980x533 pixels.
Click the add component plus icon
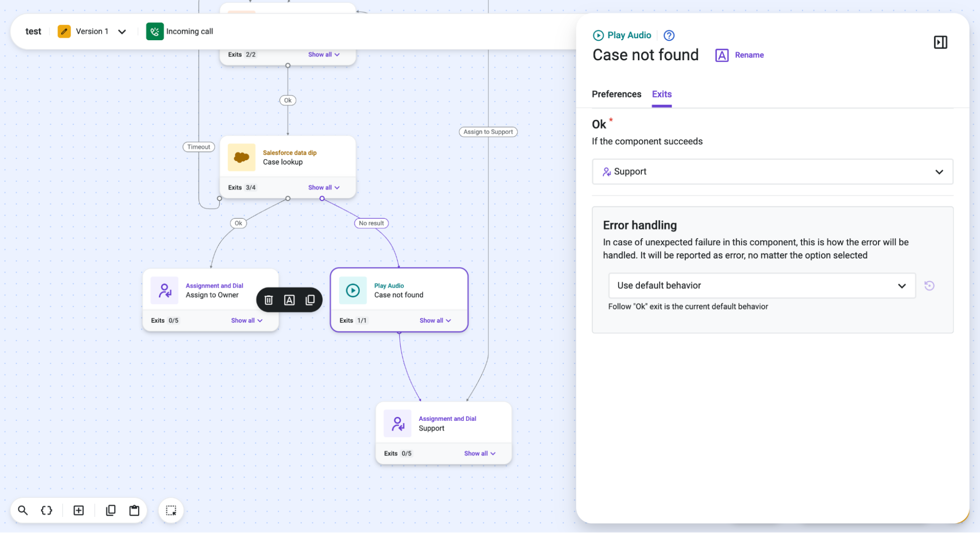coord(78,510)
